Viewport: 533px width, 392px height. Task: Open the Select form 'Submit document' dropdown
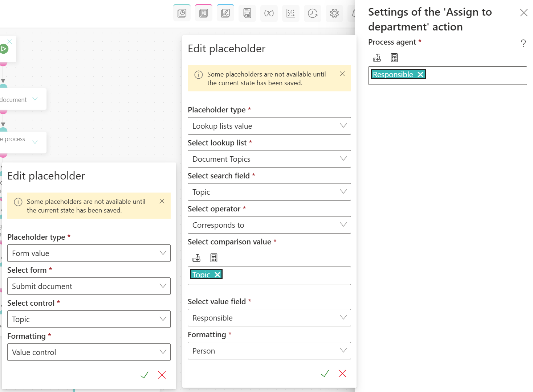[x=89, y=286]
